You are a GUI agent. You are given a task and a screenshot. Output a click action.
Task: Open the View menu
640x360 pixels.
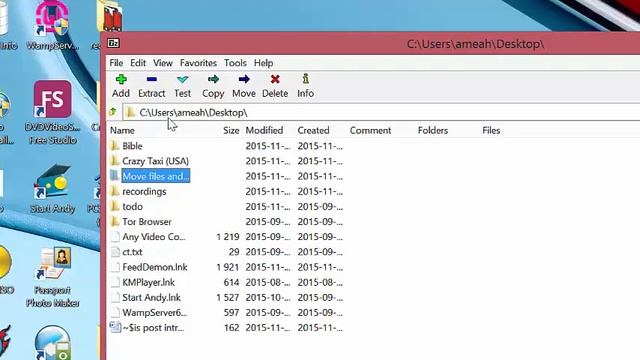coord(163,63)
